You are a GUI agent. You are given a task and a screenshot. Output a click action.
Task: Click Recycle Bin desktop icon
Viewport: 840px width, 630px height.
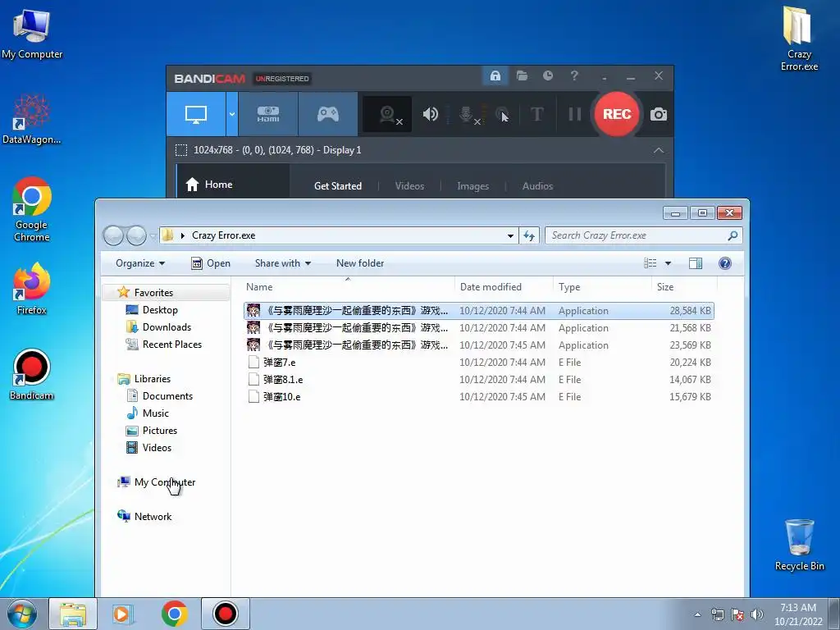tap(799, 545)
